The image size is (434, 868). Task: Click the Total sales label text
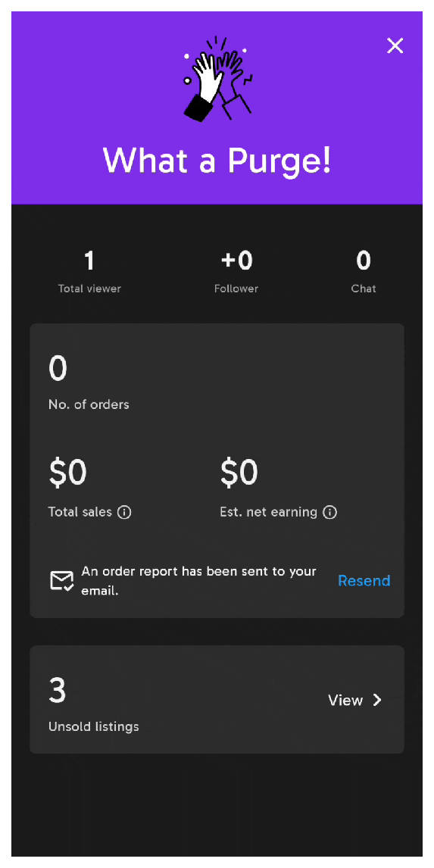point(80,512)
